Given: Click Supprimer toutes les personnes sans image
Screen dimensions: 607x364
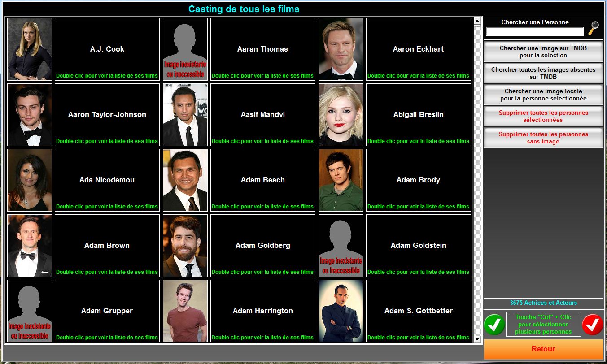Looking at the screenshot, I should (x=543, y=138).
